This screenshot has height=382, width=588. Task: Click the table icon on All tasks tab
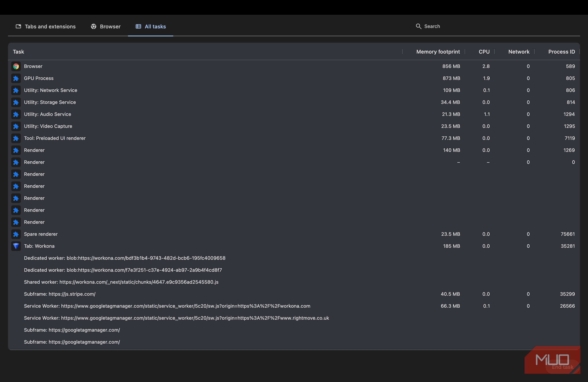point(138,26)
